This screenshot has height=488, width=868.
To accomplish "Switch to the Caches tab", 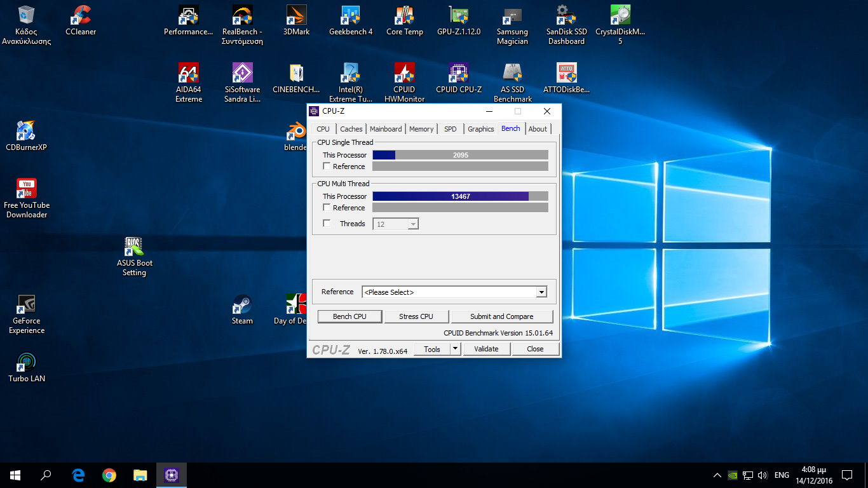I will click(x=351, y=129).
